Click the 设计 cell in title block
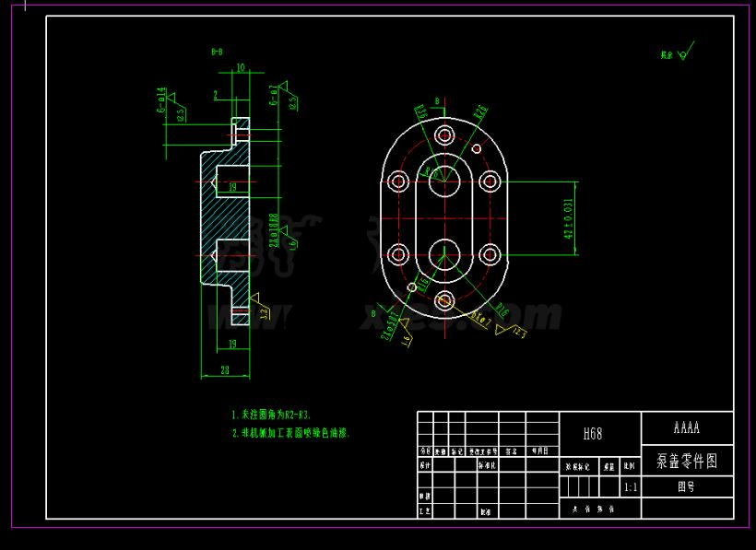 click(x=425, y=466)
